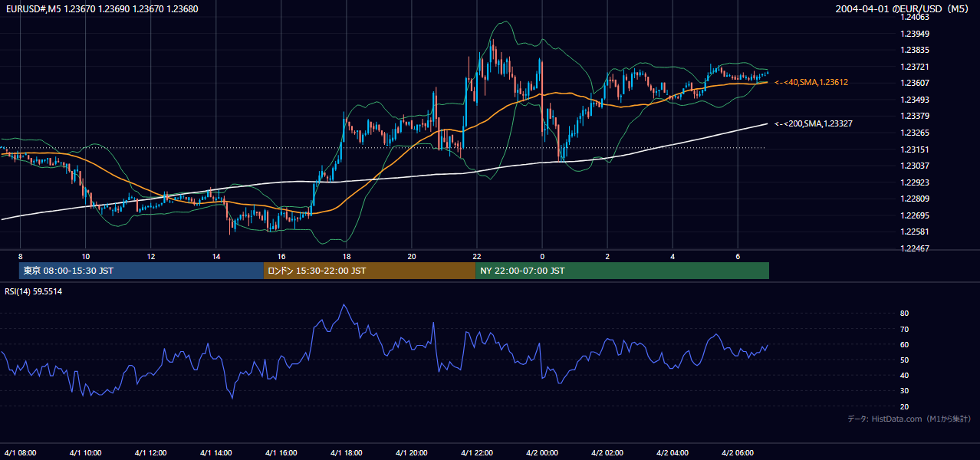Click the RSI(14) 59.5514 indicator label
This screenshot has height=460, width=980.
[34, 291]
